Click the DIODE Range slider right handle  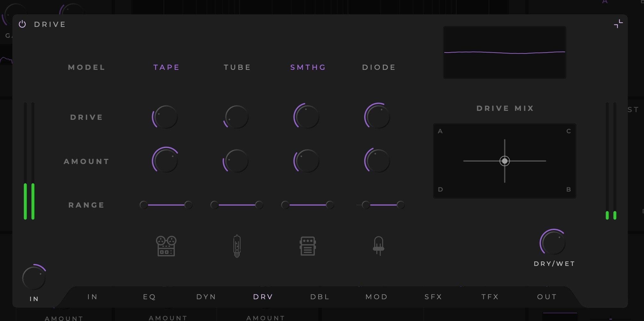click(400, 205)
